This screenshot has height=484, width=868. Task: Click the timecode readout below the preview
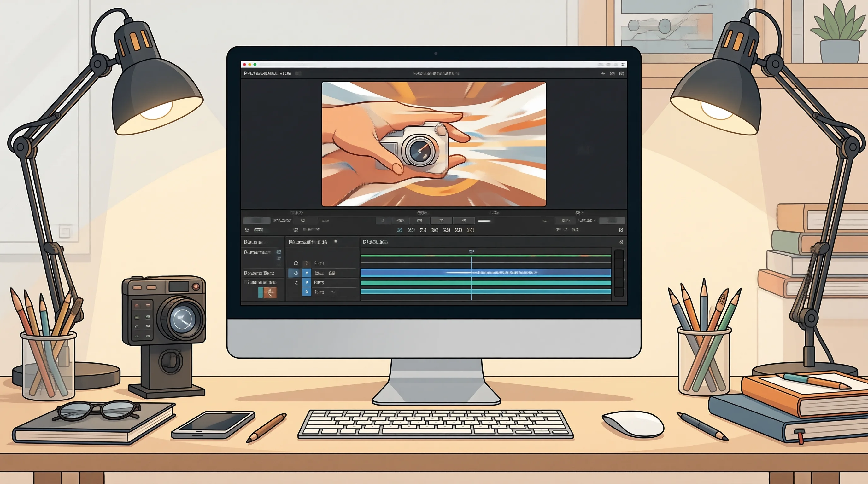click(x=441, y=230)
